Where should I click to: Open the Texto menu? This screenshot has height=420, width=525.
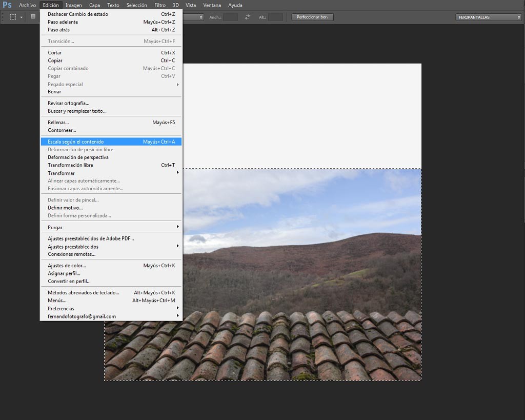tap(113, 5)
